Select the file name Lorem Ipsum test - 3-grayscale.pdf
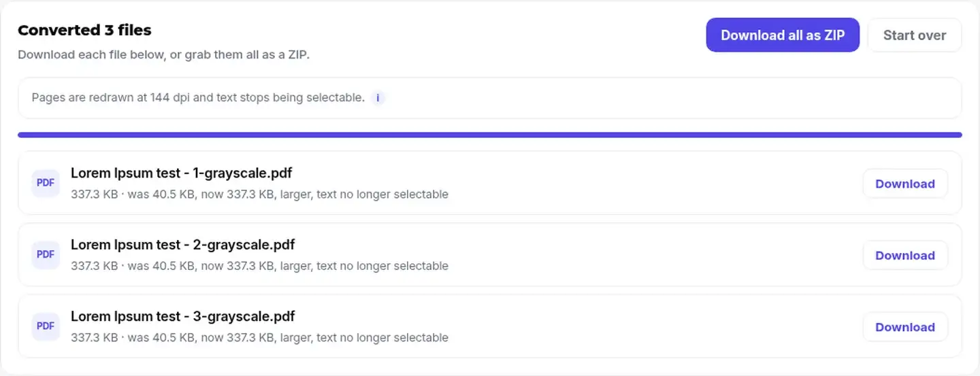This screenshot has height=376, width=980. click(x=182, y=316)
